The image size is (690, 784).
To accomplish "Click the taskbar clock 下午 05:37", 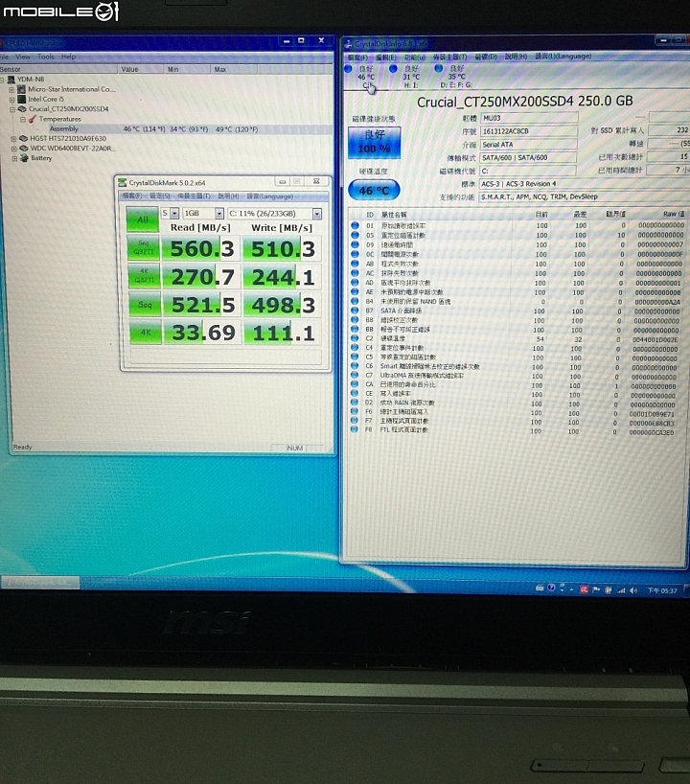I will 662,591.
